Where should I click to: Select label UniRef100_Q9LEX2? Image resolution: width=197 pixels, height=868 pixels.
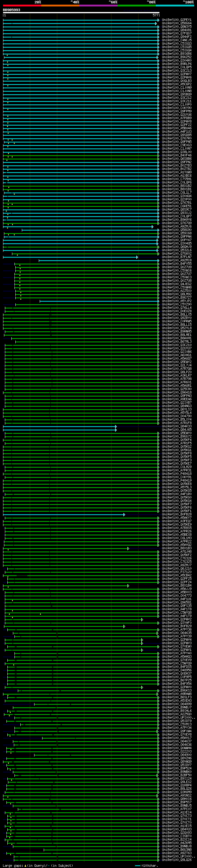tap(177, 782)
